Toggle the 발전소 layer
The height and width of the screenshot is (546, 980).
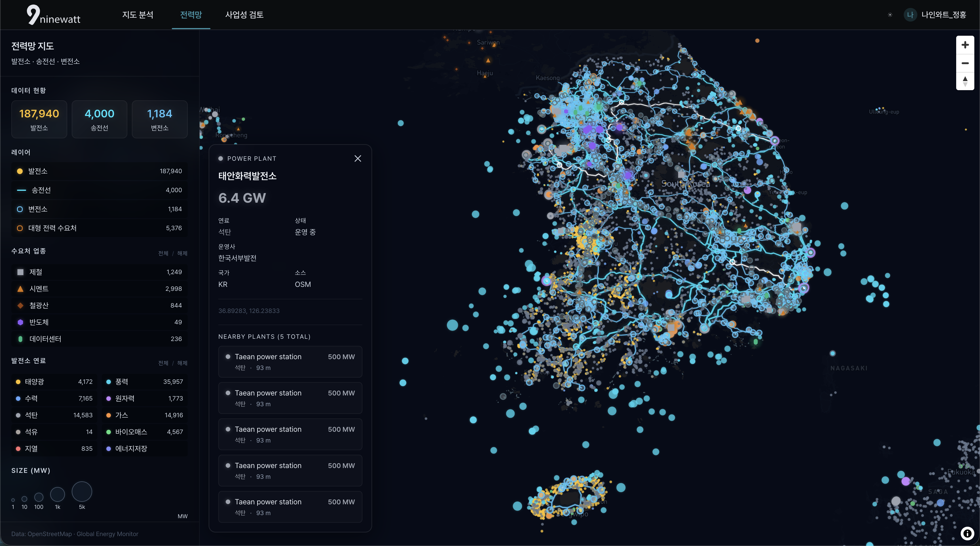pyautogui.click(x=99, y=171)
